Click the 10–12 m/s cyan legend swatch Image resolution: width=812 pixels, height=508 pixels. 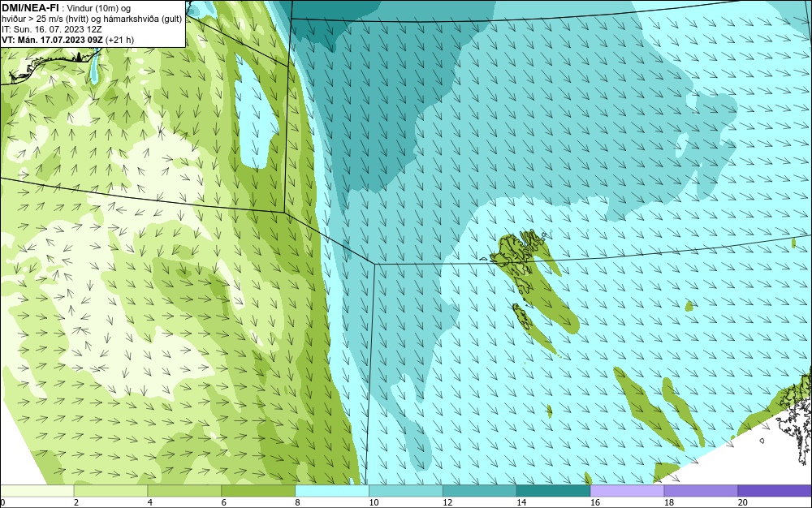pos(406,491)
